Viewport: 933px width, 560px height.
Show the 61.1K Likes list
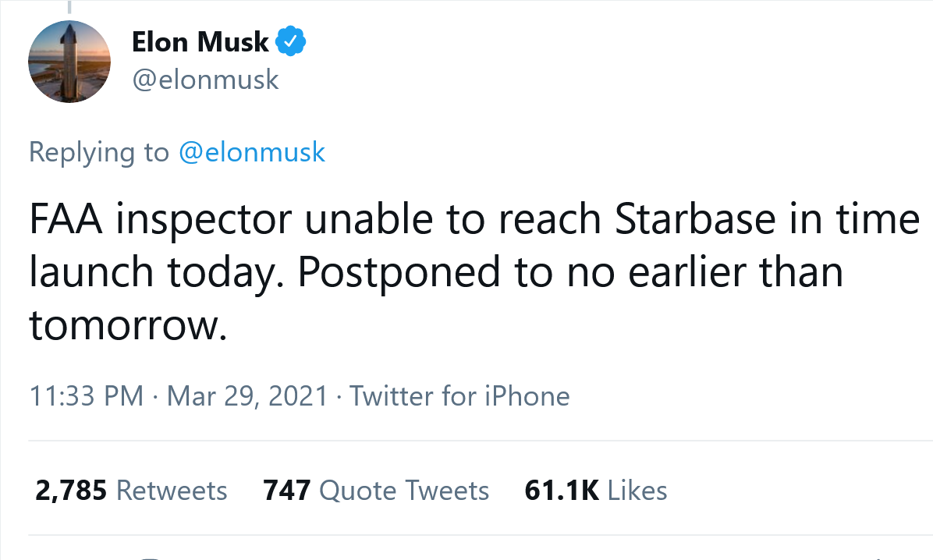tap(596, 491)
